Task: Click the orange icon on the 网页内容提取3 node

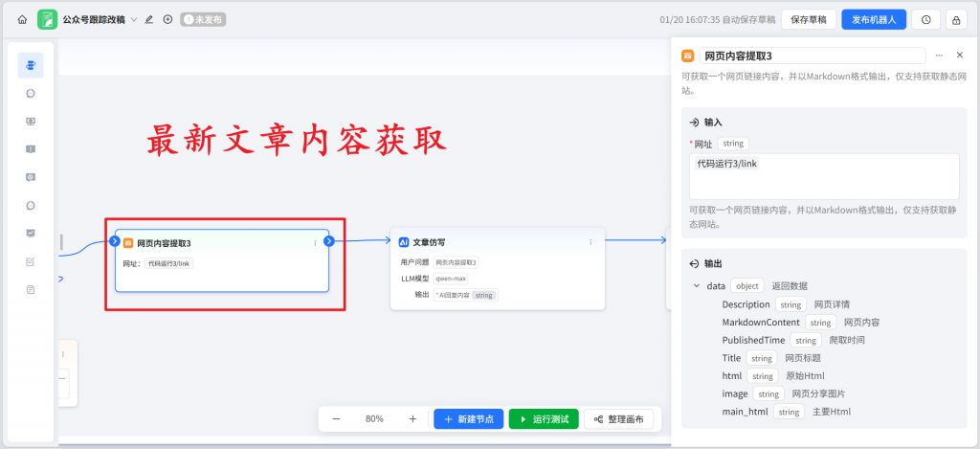Action: (x=128, y=242)
